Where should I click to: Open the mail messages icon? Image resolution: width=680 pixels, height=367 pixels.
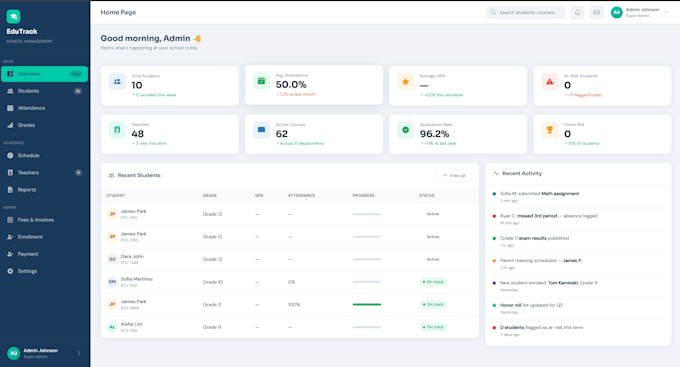[597, 13]
